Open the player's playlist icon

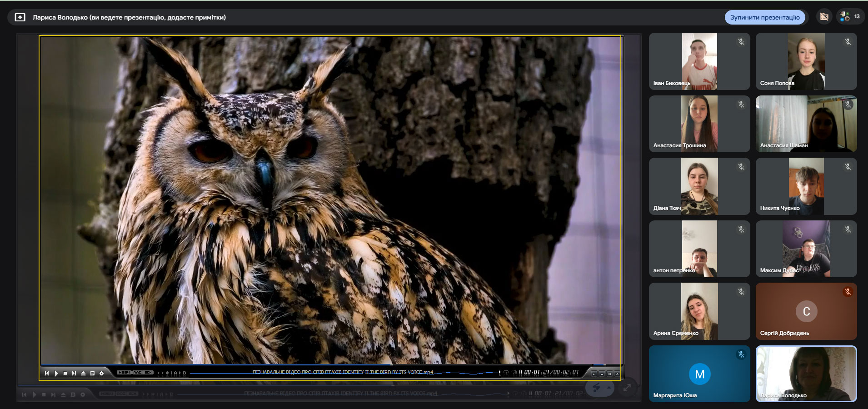point(92,373)
